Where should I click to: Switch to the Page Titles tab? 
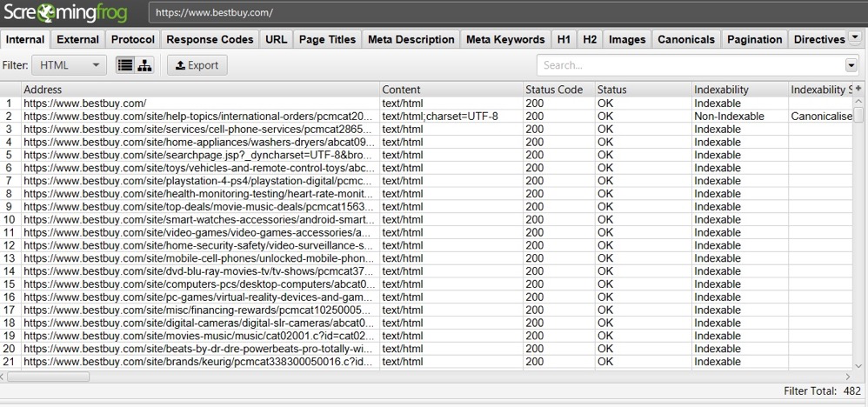326,39
